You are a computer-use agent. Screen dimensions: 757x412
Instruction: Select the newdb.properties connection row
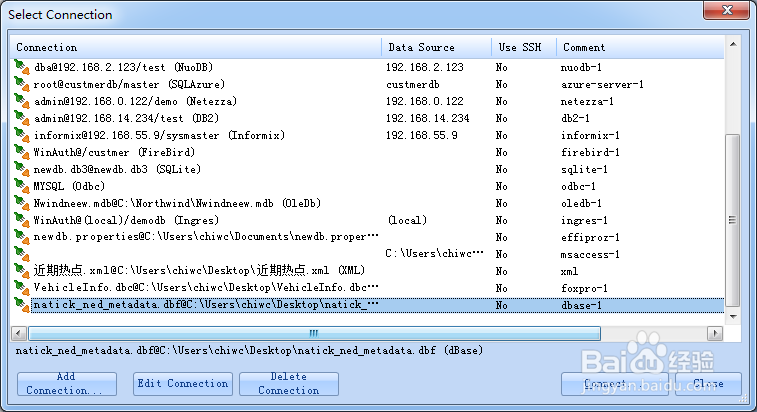tap(206, 237)
